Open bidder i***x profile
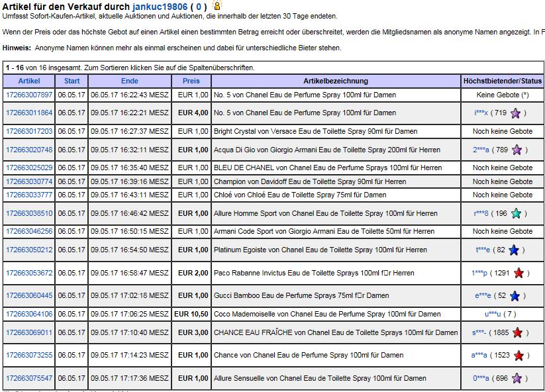The image size is (545, 392). click(481, 113)
